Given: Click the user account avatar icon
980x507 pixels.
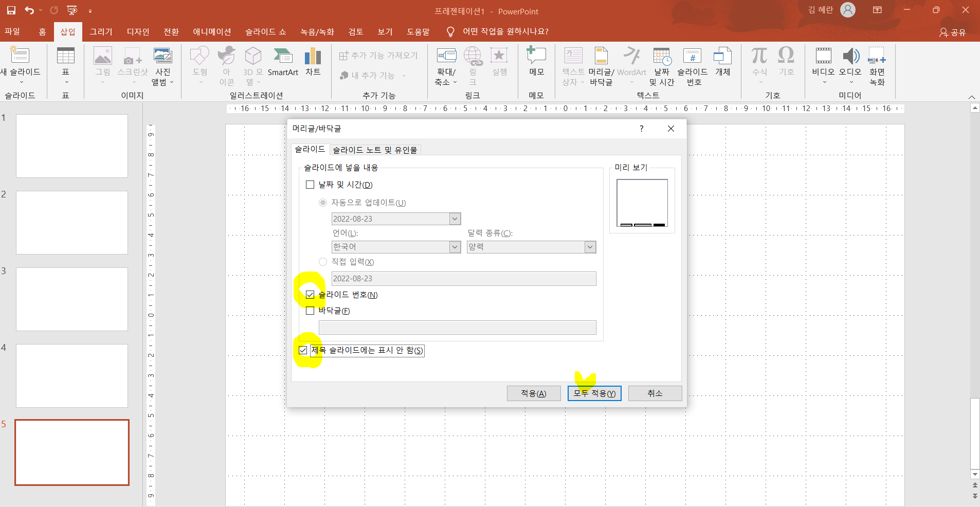Looking at the screenshot, I should click(848, 10).
